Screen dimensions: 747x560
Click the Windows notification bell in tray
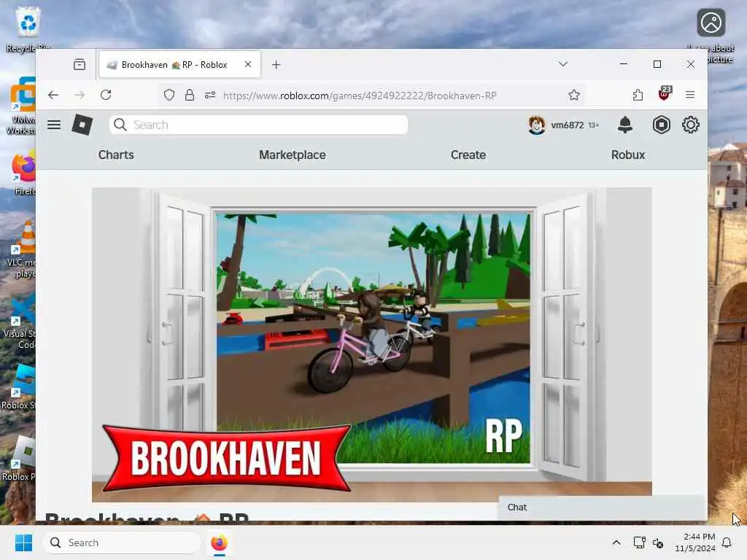[x=727, y=542]
